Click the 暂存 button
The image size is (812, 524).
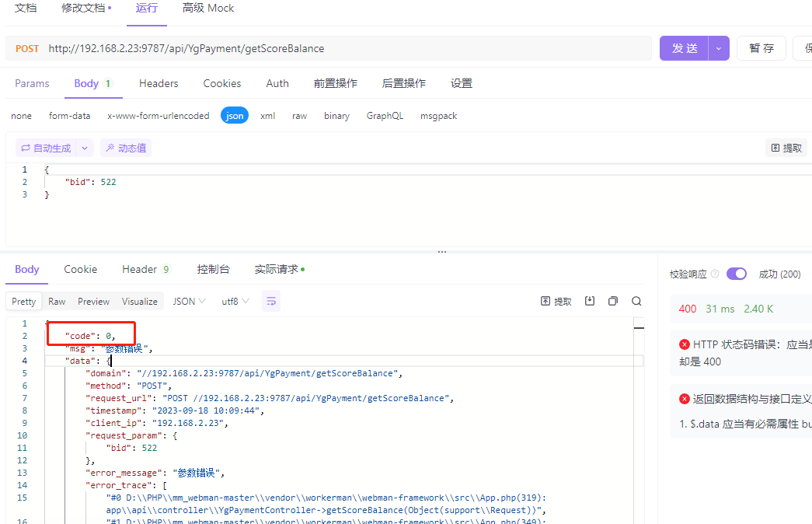pos(761,48)
